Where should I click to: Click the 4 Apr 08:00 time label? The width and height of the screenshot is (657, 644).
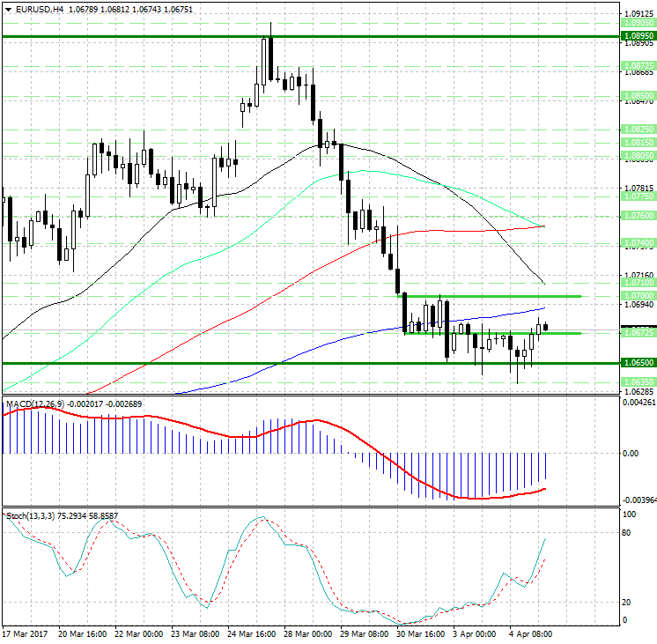click(530, 634)
